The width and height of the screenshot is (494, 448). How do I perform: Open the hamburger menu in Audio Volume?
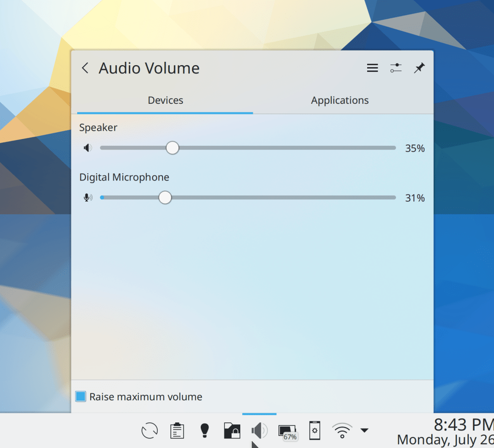pos(372,68)
